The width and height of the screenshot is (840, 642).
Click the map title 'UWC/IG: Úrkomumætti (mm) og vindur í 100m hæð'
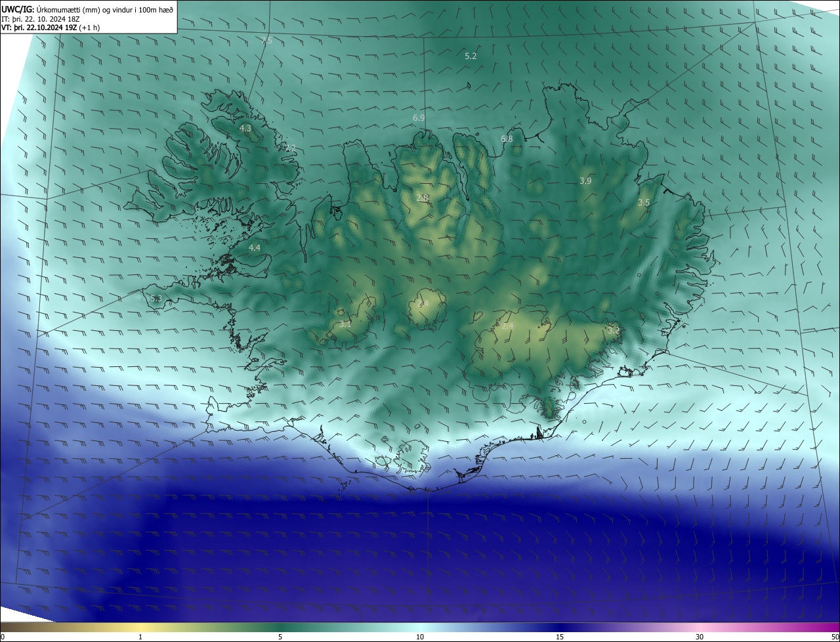[87, 9]
